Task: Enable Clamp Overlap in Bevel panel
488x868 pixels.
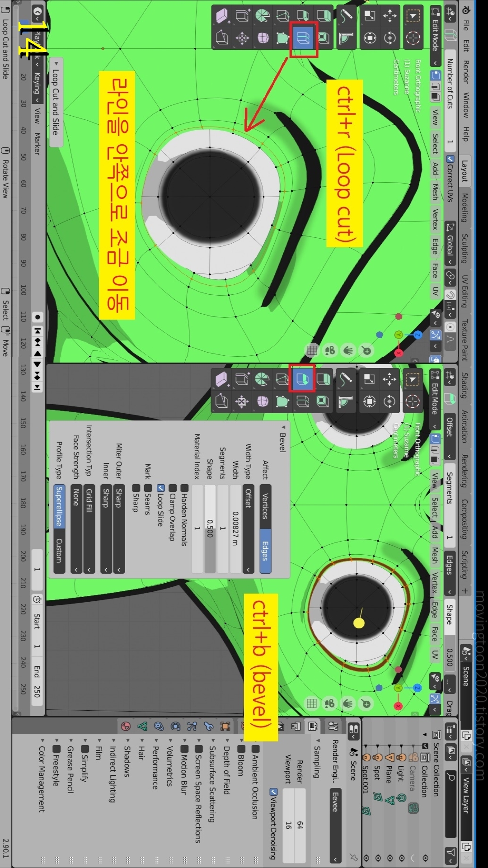Action: click(172, 488)
